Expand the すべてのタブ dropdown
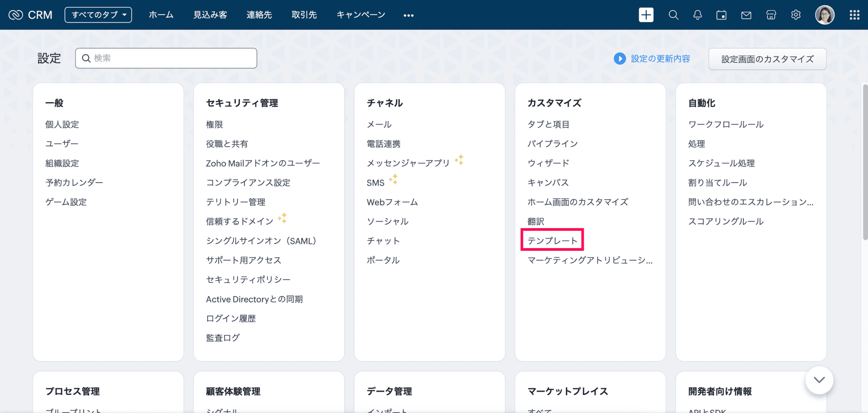 point(98,15)
